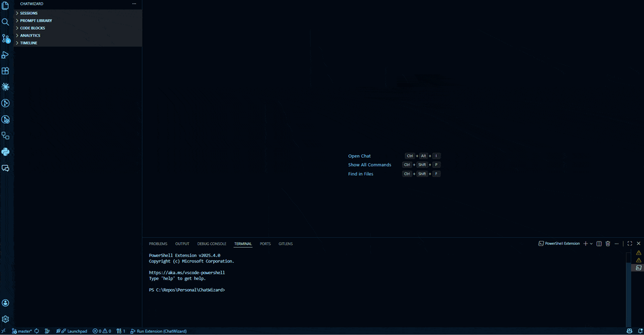
Task: Open the Accounts menu icon
Action: (x=5, y=303)
